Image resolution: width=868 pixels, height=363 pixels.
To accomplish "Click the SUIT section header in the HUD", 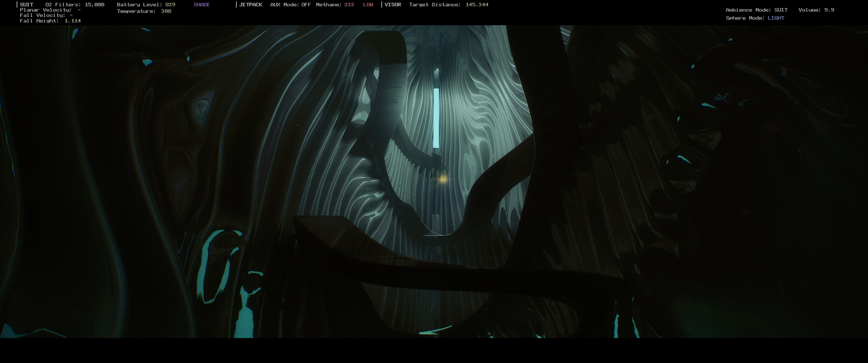I will point(26,4).
